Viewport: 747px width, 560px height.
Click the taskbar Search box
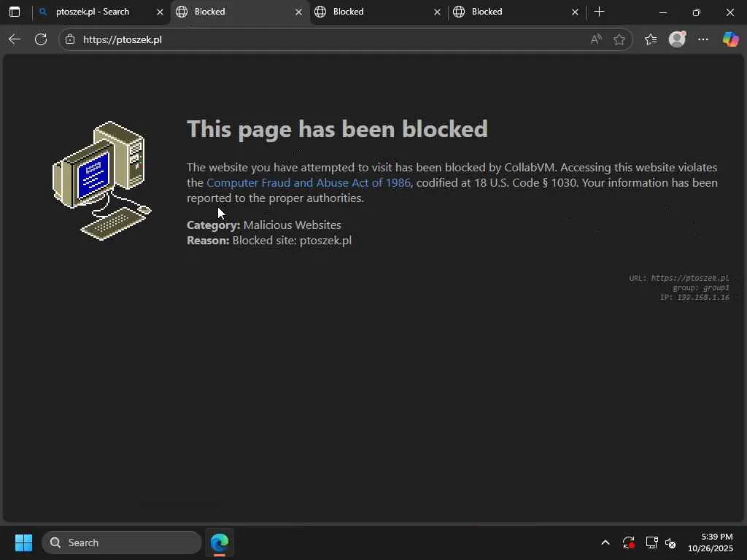(122, 542)
